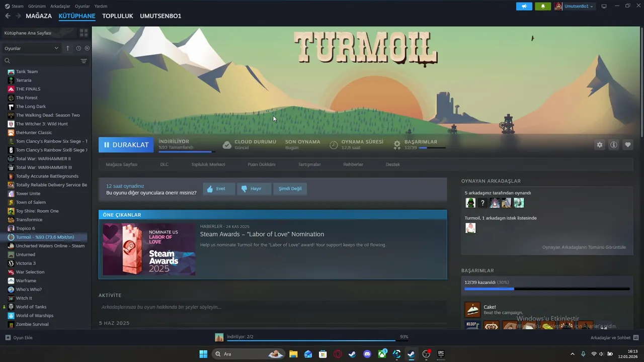
Task: Open the Yardım menu
Action: pyautogui.click(x=101, y=6)
